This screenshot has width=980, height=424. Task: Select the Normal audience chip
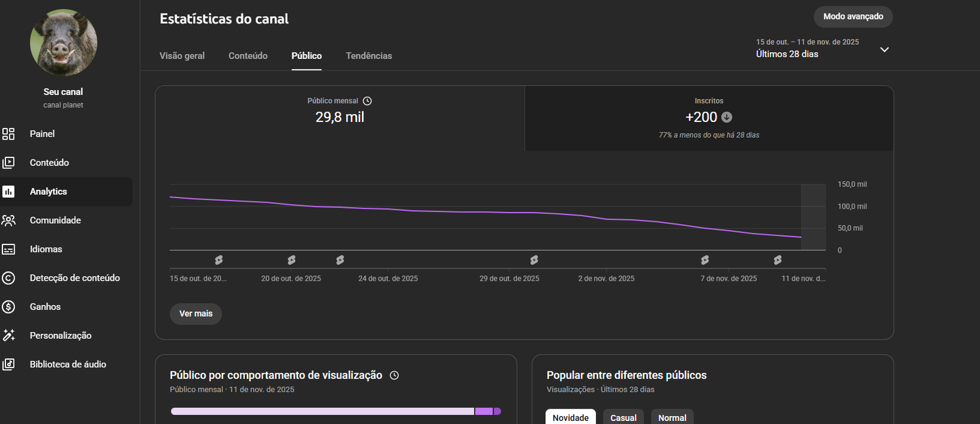coord(673,417)
